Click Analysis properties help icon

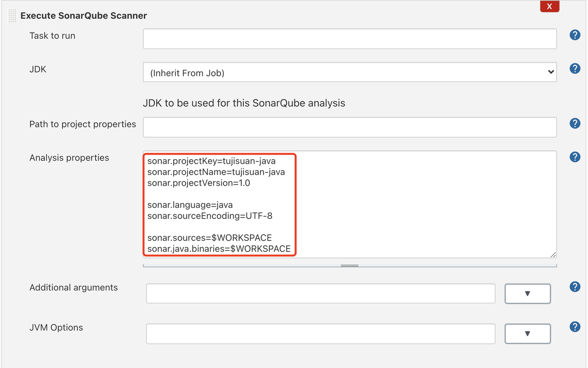pos(575,157)
